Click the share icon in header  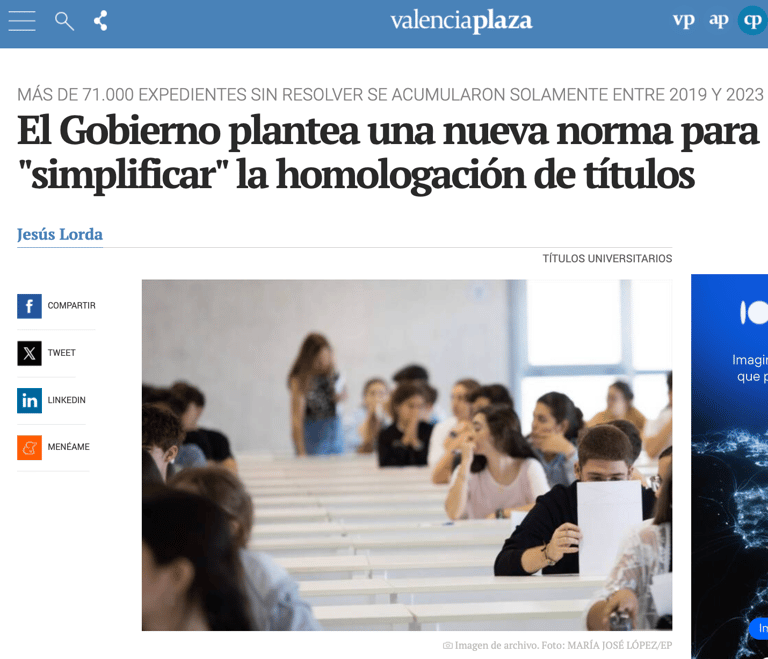pyautogui.click(x=101, y=21)
